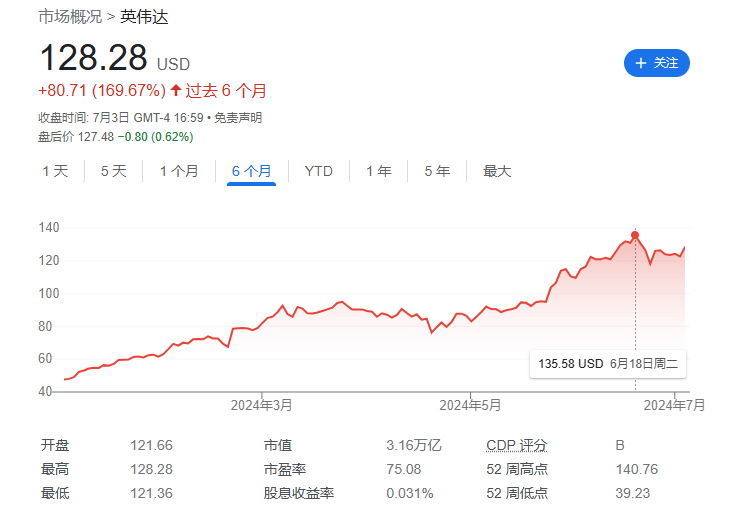
Task: Click the +80.71 (169.67%) change text
Action: pos(102,90)
